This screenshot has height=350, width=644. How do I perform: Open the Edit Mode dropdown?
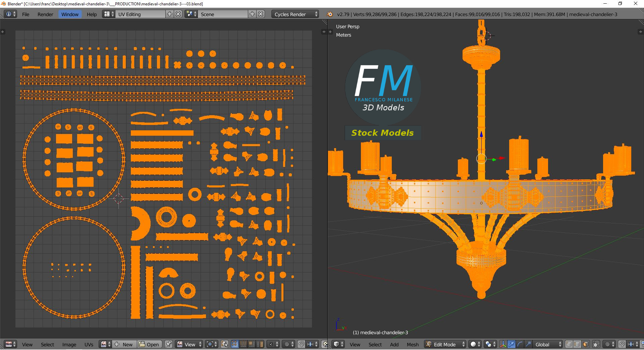pos(445,344)
